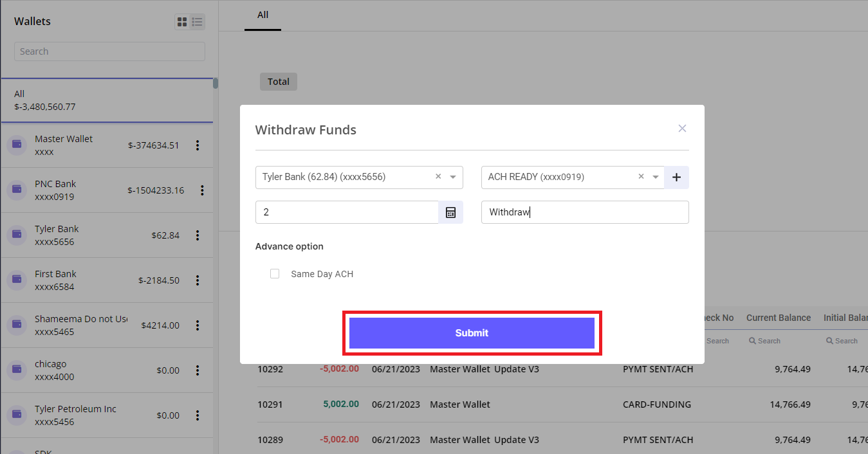868x454 pixels.
Task: Click the 14,766.49 current balance in row 10291
Action: (x=790, y=404)
